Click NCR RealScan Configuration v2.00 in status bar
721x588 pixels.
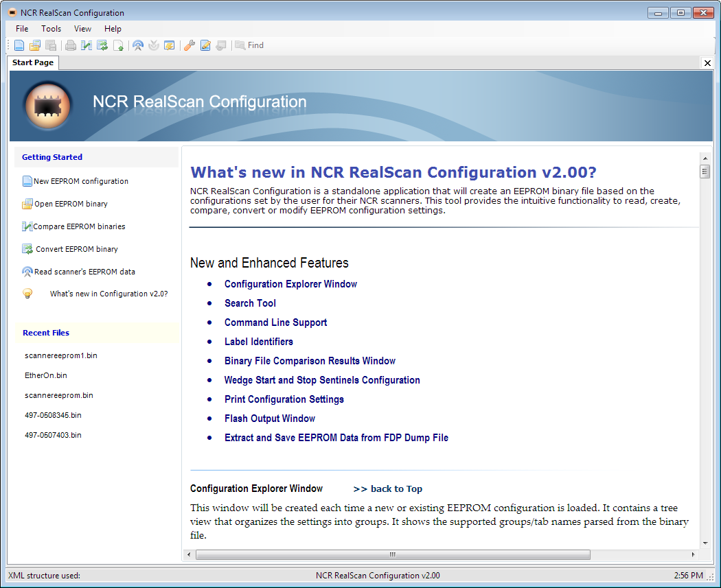[x=378, y=576]
